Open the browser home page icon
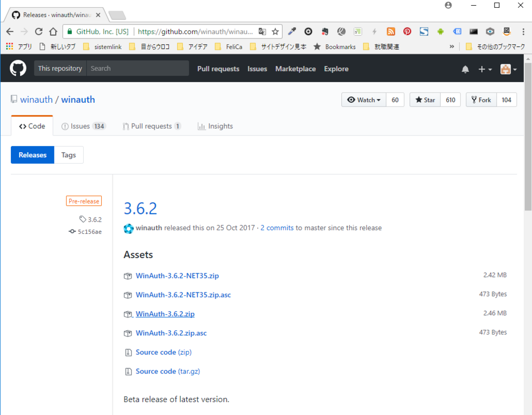The image size is (532, 415). [54, 32]
